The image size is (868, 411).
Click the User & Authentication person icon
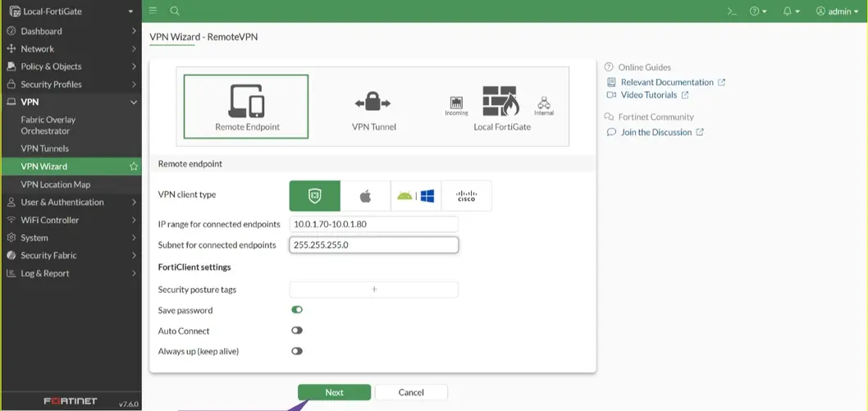pos(11,202)
